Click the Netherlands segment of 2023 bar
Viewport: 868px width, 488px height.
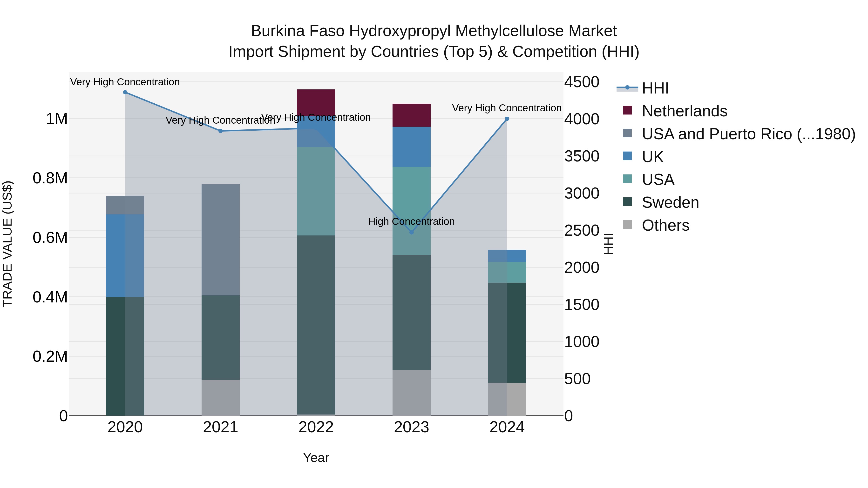tap(411, 115)
